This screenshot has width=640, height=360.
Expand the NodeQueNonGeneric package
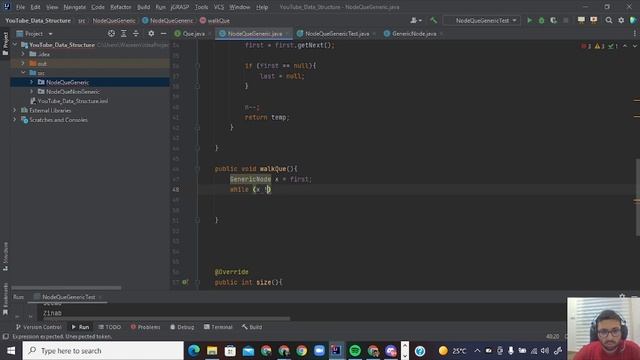pyautogui.click(x=32, y=91)
